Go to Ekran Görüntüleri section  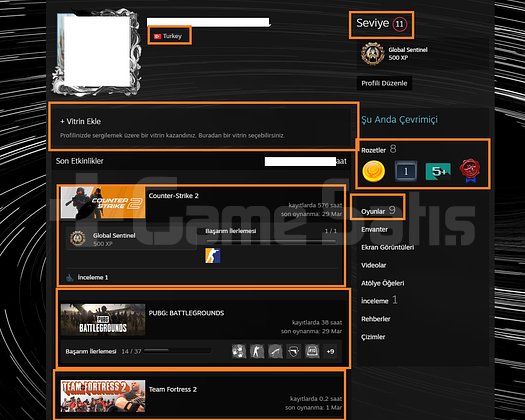tap(387, 247)
